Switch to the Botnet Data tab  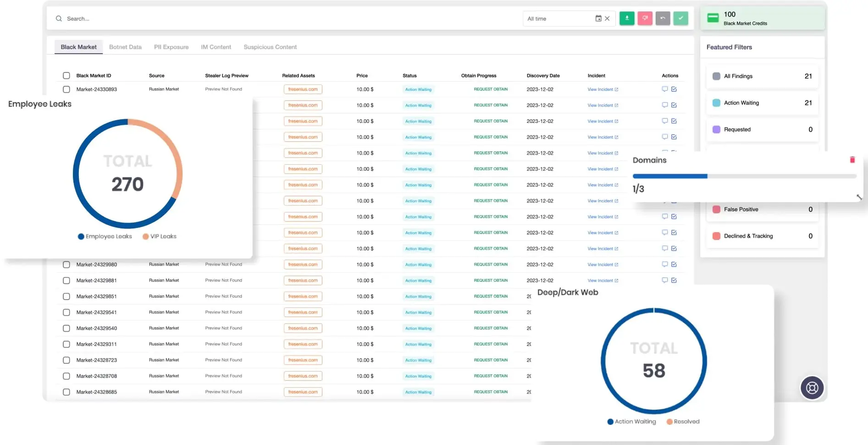(125, 47)
